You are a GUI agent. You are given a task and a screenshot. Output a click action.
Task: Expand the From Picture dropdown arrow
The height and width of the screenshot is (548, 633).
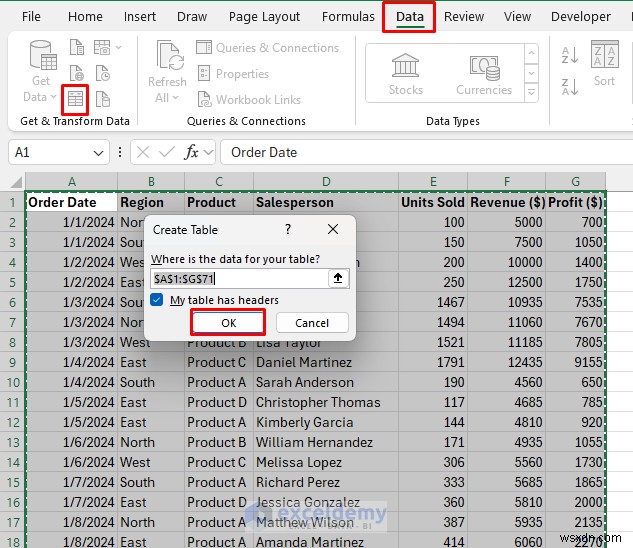(118, 47)
